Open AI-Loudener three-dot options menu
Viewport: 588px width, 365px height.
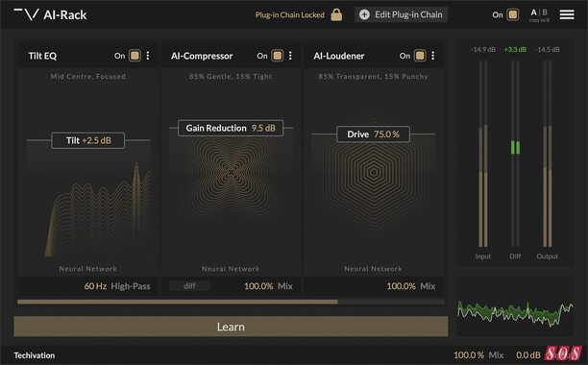432,56
